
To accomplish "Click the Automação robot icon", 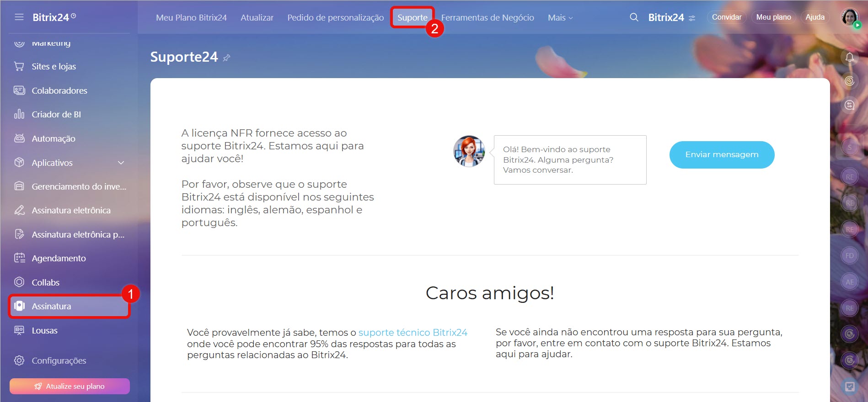I will [x=19, y=138].
